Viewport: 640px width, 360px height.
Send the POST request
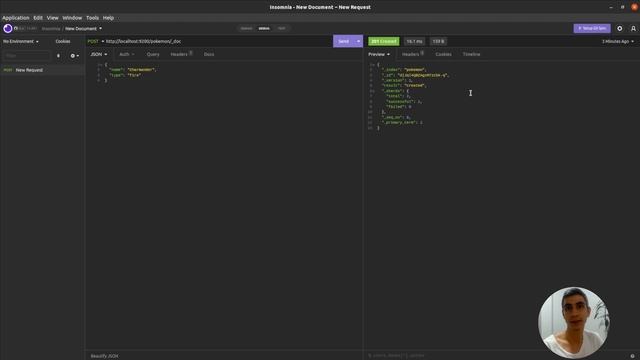pyautogui.click(x=344, y=41)
